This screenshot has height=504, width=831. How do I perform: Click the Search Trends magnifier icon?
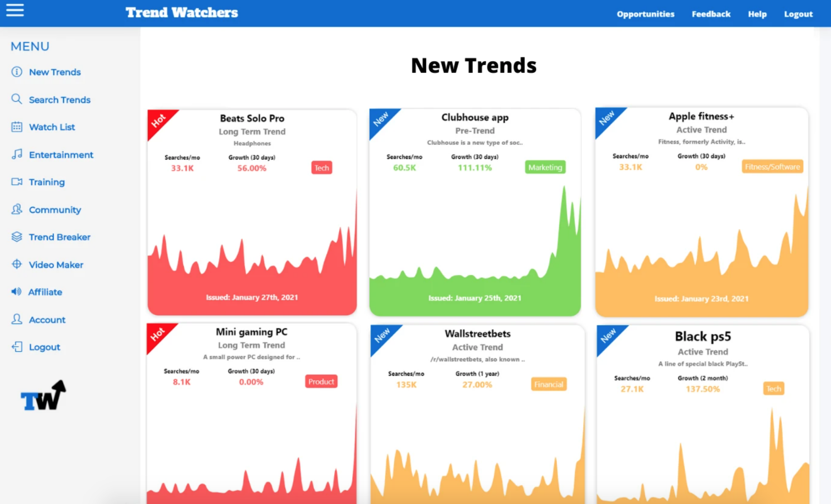[x=17, y=99]
